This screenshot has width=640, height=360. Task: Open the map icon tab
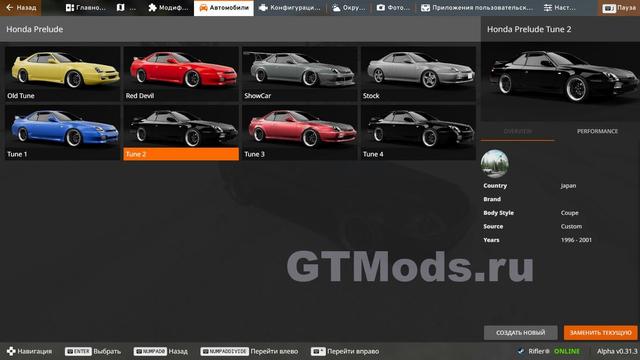point(126,8)
